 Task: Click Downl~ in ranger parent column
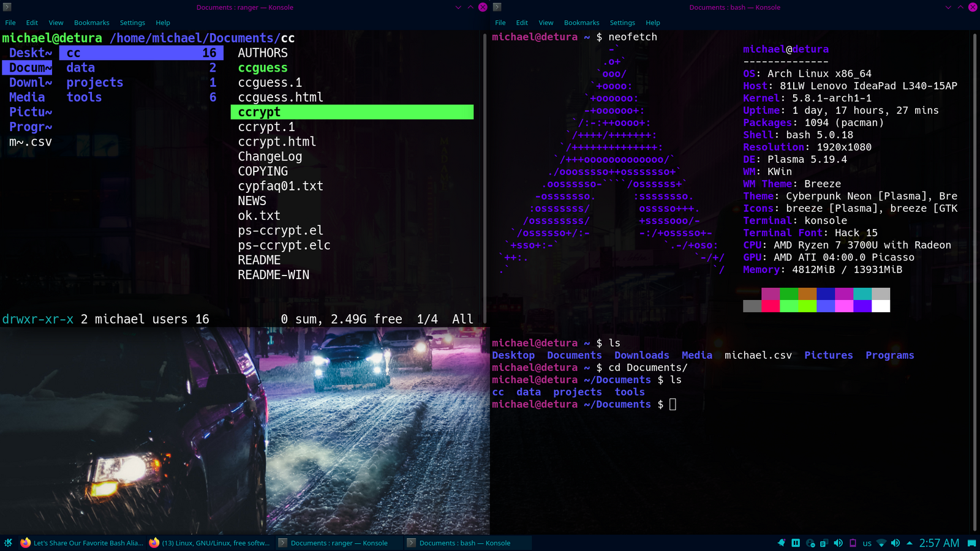point(31,82)
